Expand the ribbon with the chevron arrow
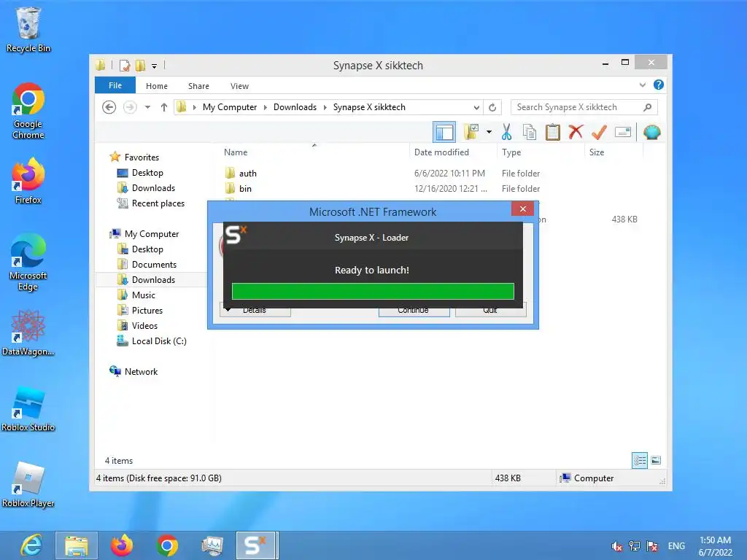The width and height of the screenshot is (747, 560). coord(643,85)
